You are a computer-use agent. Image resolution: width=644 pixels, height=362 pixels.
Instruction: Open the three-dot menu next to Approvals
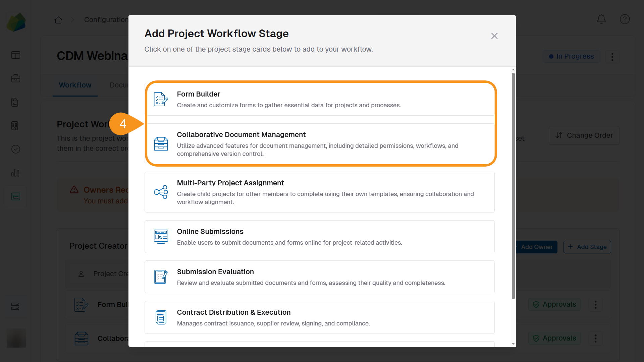pyautogui.click(x=596, y=305)
